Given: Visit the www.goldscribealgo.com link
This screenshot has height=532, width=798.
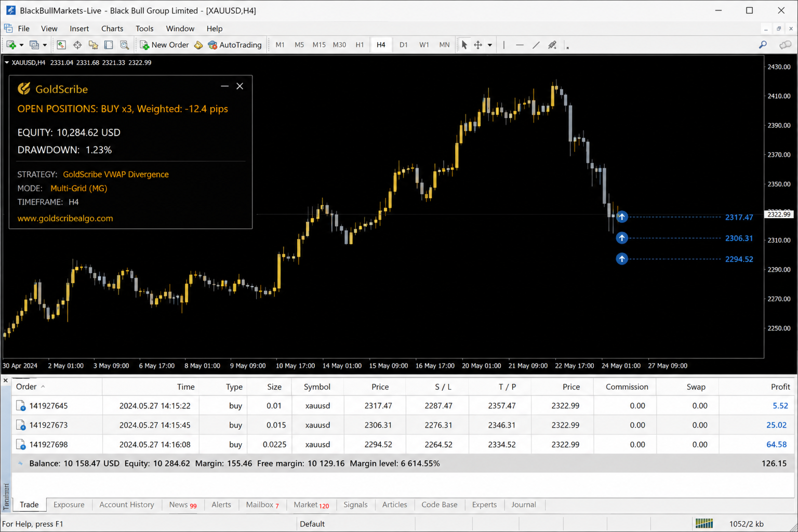Looking at the screenshot, I should [x=65, y=218].
